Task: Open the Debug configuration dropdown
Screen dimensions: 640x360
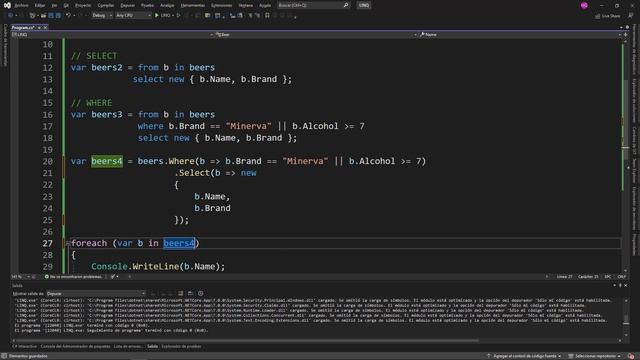Action: [102, 16]
